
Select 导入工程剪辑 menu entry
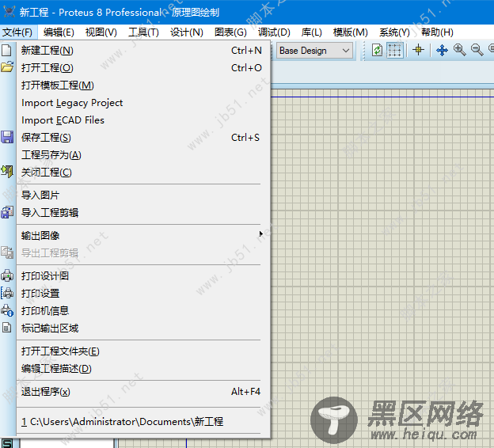143,213
